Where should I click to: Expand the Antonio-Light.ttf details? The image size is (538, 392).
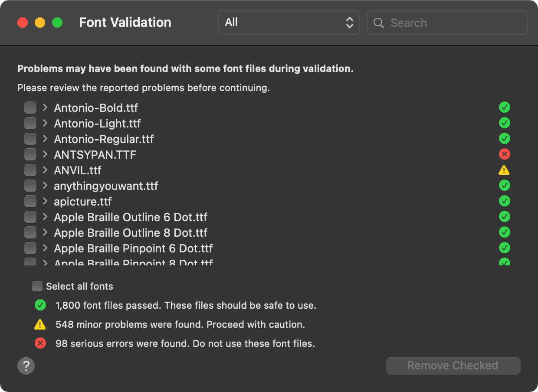click(45, 123)
